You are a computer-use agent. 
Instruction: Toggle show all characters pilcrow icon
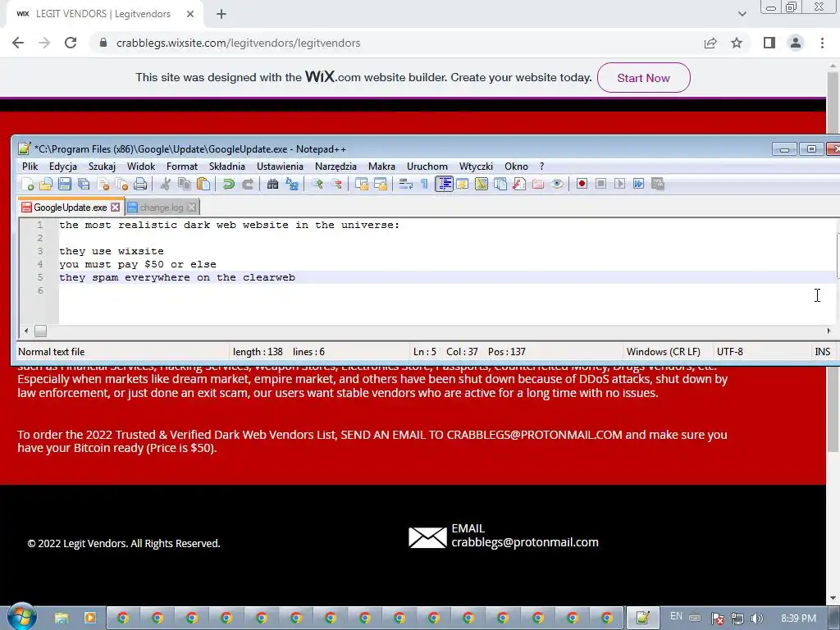coord(424,185)
